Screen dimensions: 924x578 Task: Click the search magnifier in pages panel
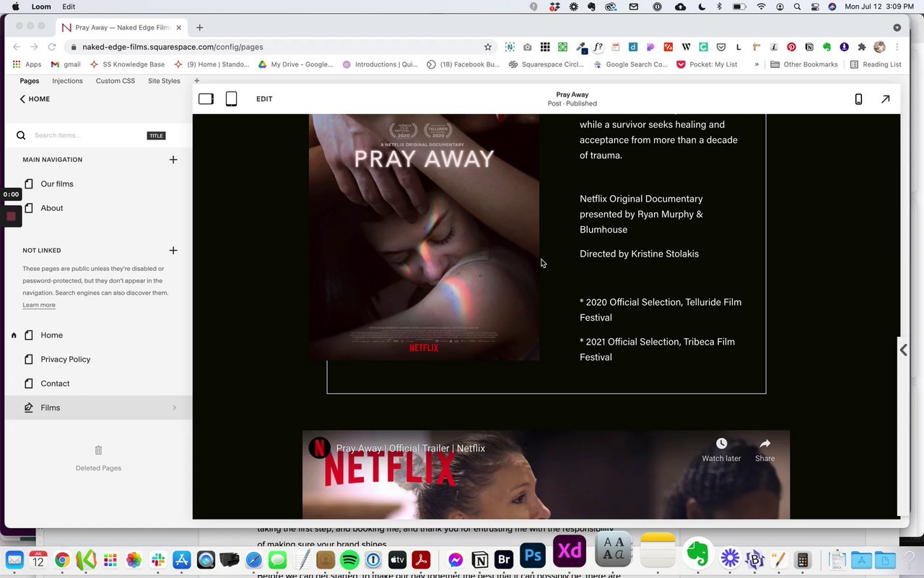tap(21, 135)
